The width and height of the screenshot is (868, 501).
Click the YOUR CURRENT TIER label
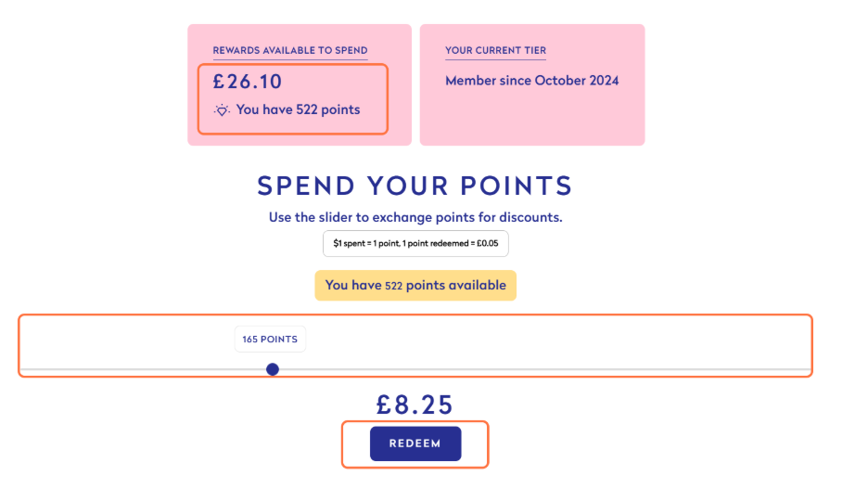coord(495,50)
